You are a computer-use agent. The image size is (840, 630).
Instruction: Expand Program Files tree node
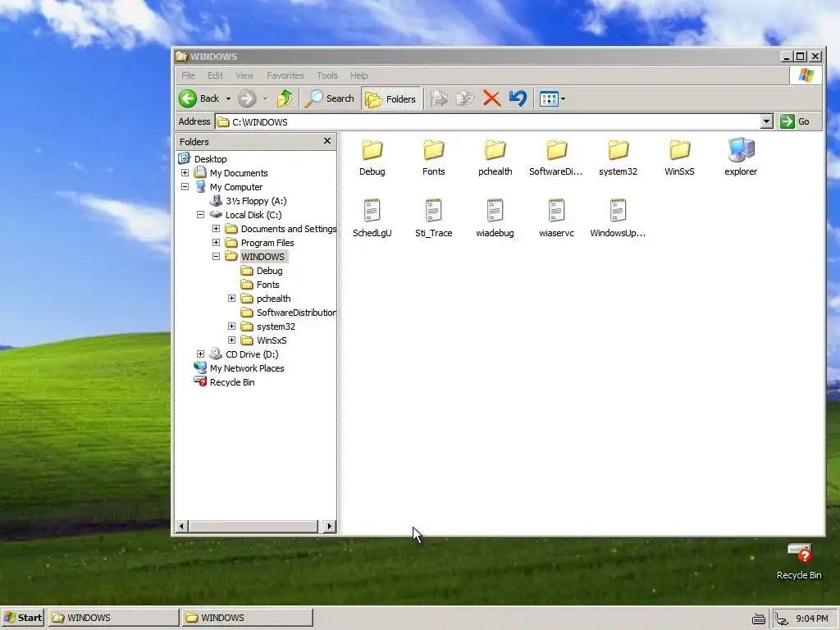click(216, 242)
